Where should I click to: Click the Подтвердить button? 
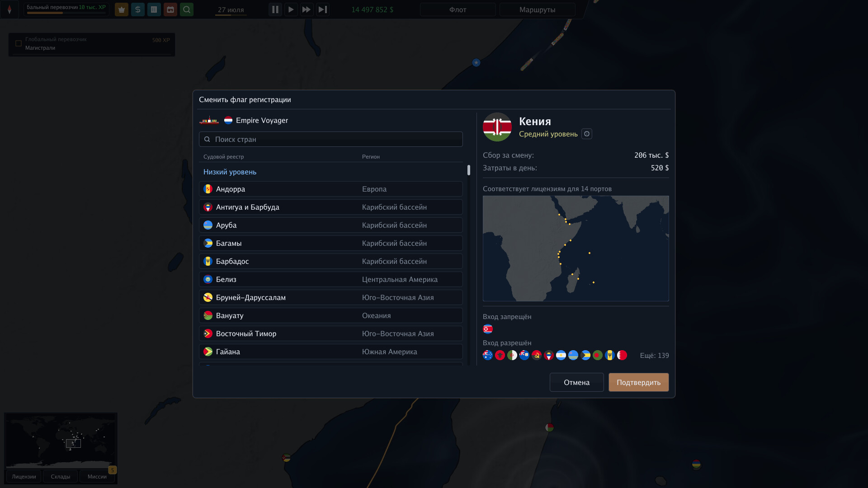[639, 382]
